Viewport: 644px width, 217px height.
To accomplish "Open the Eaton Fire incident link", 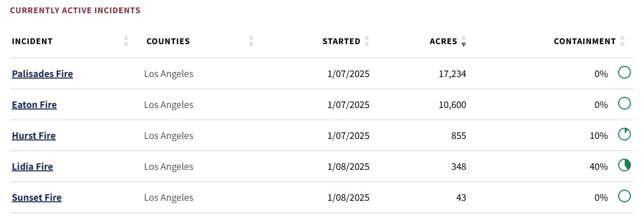I will click(34, 105).
